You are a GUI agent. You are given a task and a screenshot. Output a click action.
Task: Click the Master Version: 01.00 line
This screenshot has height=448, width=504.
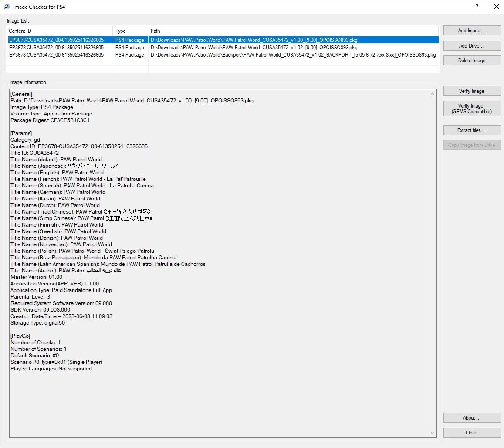36,277
